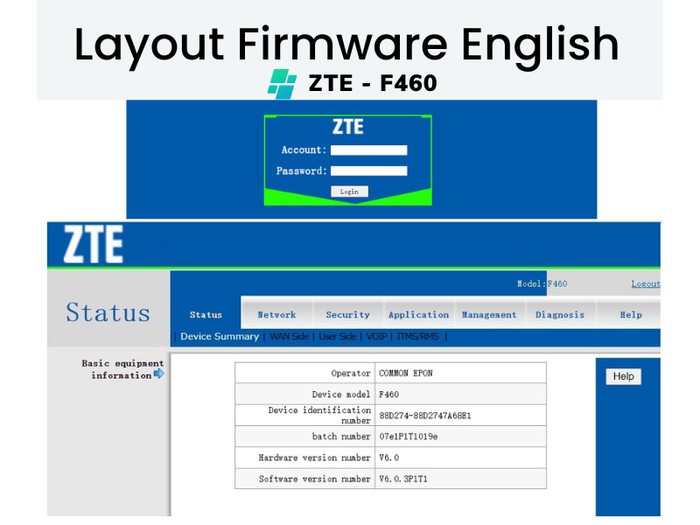
Task: Click device identification number 88D274-88D2747A68E1
Action: point(425,416)
